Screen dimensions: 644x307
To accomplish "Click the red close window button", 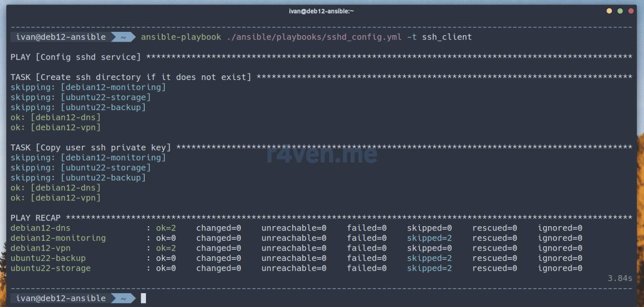I will pyautogui.click(x=631, y=11).
